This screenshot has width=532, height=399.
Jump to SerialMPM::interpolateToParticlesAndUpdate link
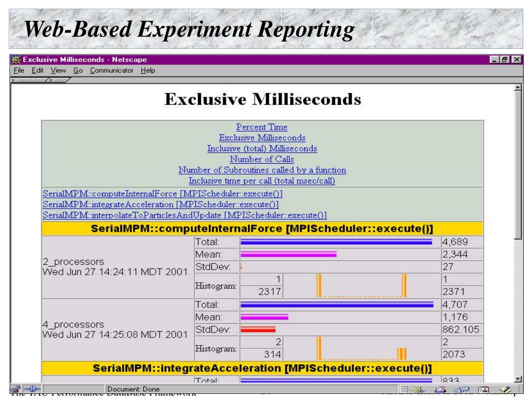[x=184, y=216]
